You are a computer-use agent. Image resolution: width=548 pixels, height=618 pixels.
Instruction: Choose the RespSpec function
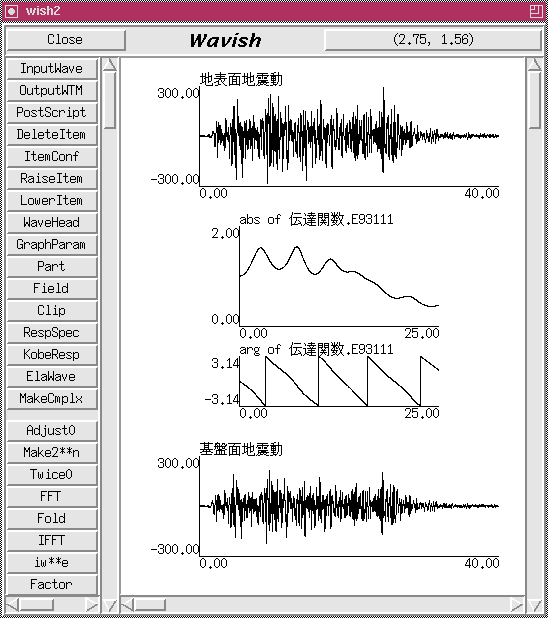[52, 333]
